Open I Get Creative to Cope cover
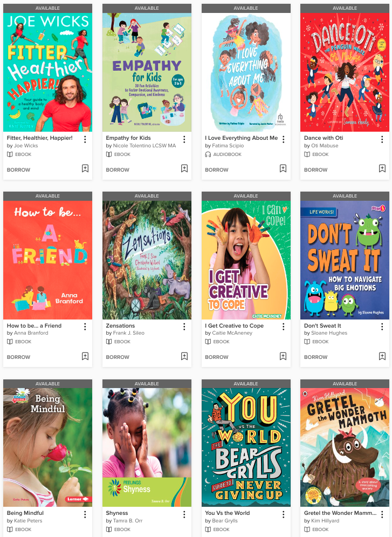Screen dimensions: 392x537 (246, 260)
